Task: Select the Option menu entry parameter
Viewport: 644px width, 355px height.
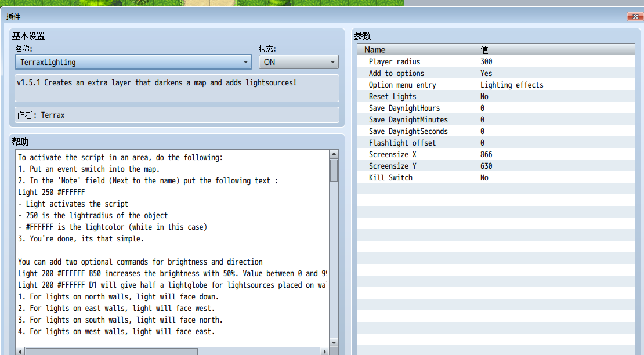Action: 495,85
